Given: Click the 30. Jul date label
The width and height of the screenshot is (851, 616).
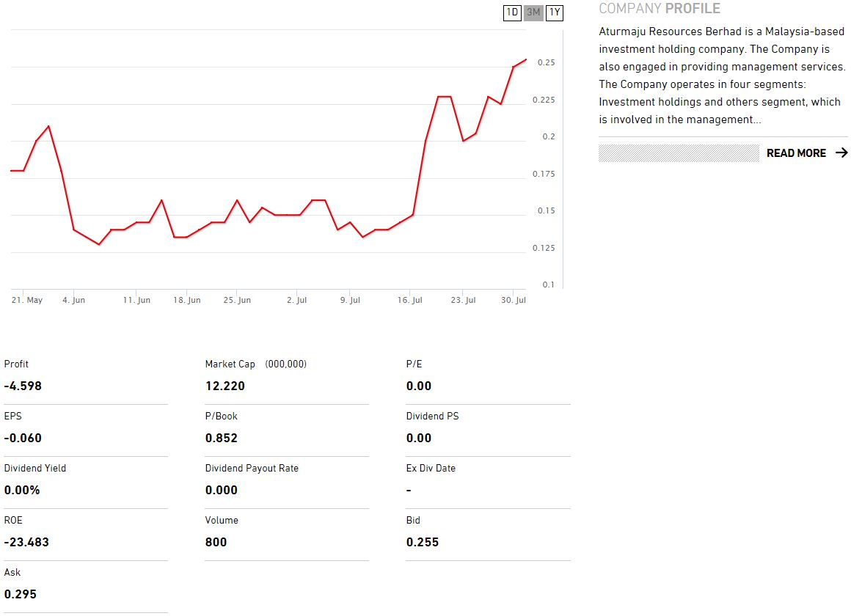Looking at the screenshot, I should coord(514,301).
